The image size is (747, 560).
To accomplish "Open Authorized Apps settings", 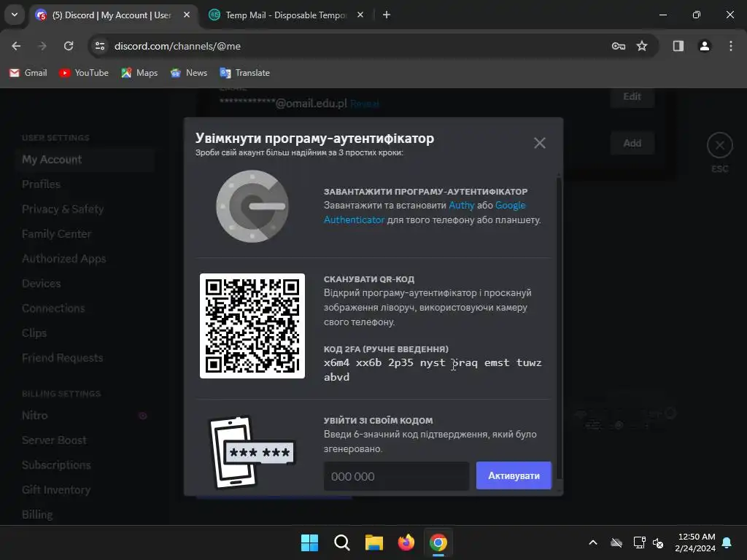I will tap(86, 259).
